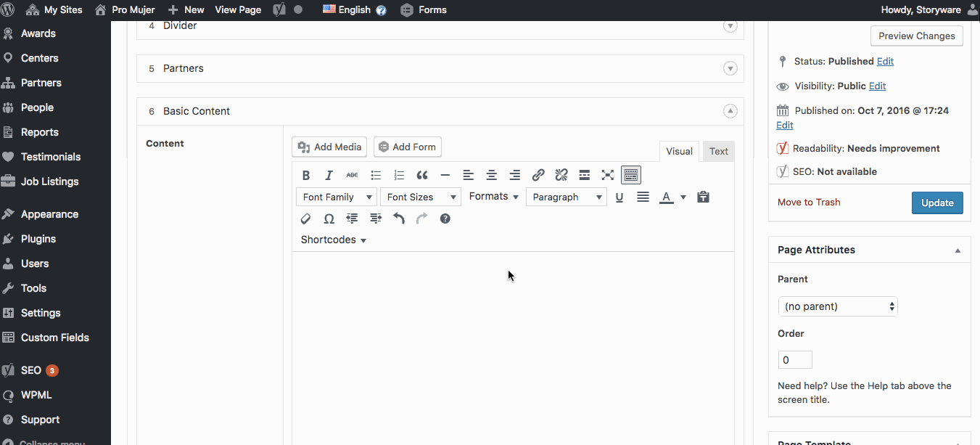Expand the Partners layout row
Viewport: 980px width, 445px height.
730,68
